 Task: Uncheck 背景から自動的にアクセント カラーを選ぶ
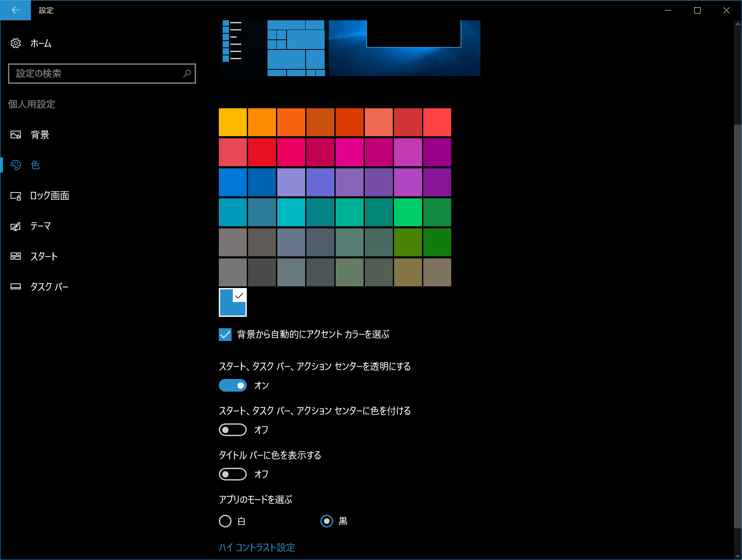225,335
